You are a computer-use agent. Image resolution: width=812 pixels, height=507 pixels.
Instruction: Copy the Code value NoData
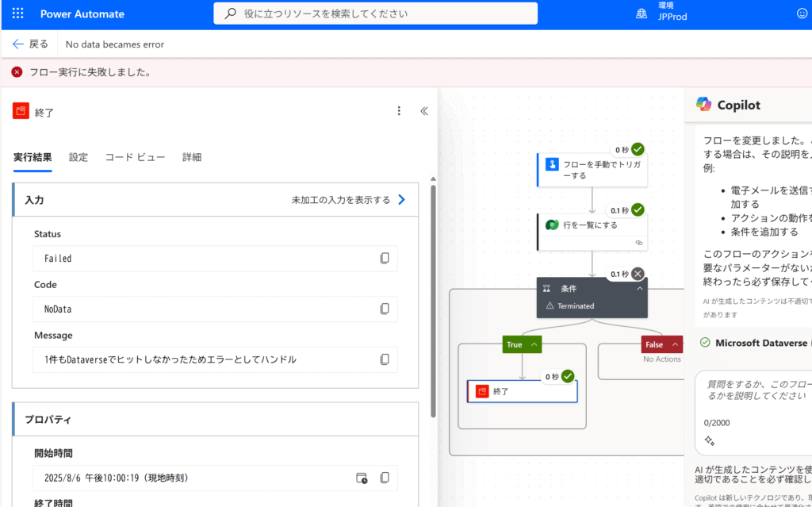tap(385, 309)
